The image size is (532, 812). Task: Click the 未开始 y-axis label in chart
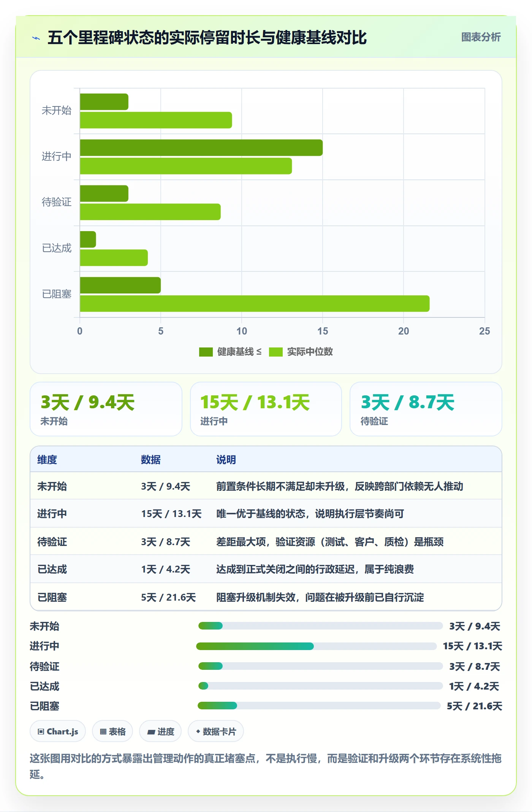pos(57,110)
